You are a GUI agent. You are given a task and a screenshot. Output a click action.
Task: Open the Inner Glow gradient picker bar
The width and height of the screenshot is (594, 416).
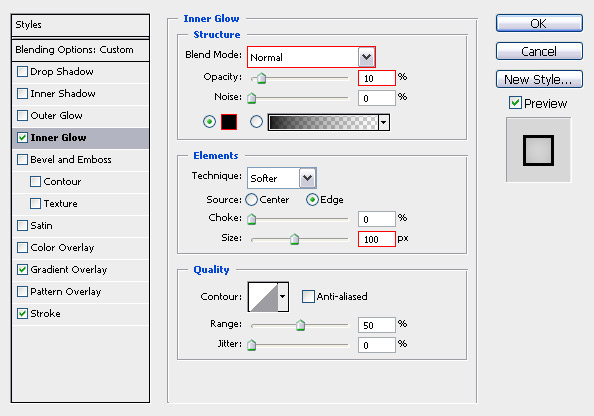pos(323,122)
